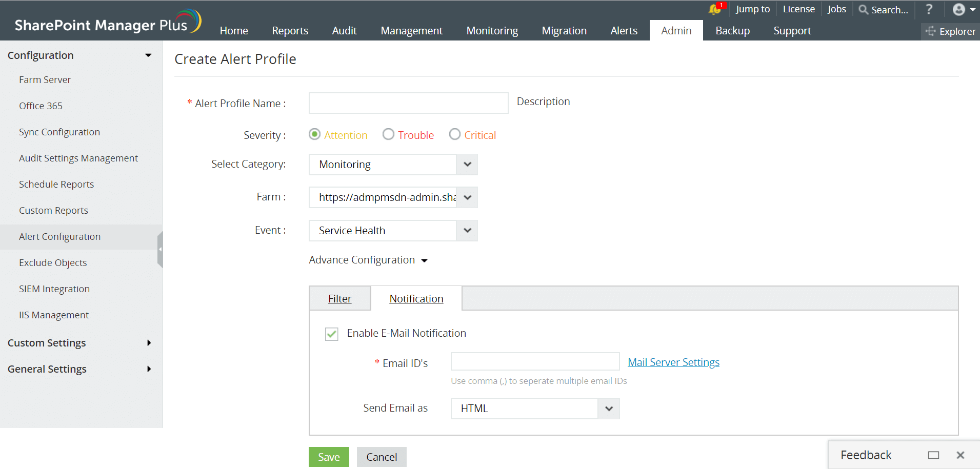Viewport: 980px width, 469px height.
Task: Maximize the Feedback panel
Action: pyautogui.click(x=933, y=455)
